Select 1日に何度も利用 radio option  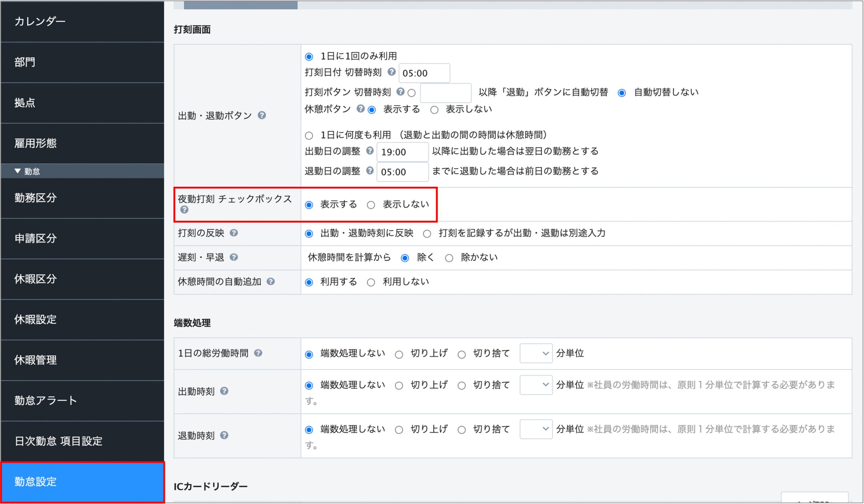309,136
